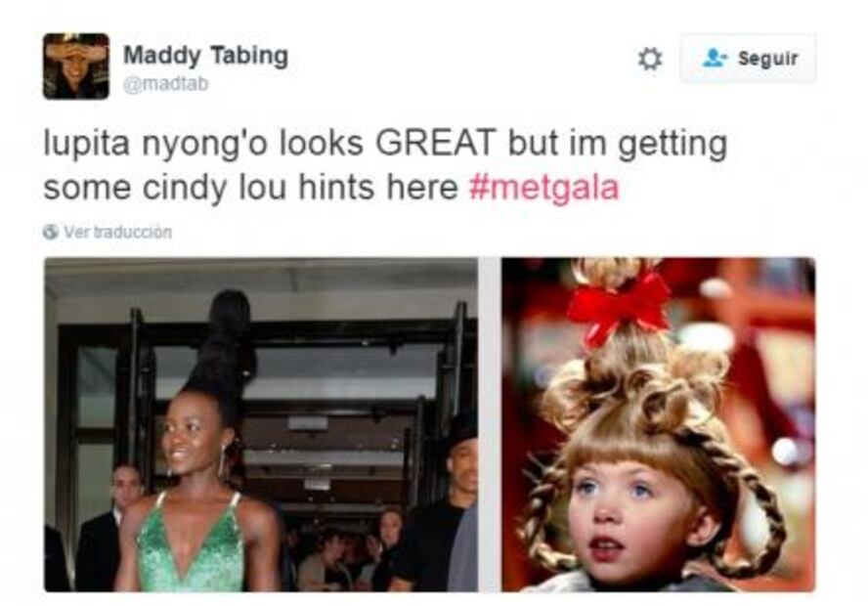Open the @madtab handle link
This screenshot has height=606, width=868.
pos(165,84)
